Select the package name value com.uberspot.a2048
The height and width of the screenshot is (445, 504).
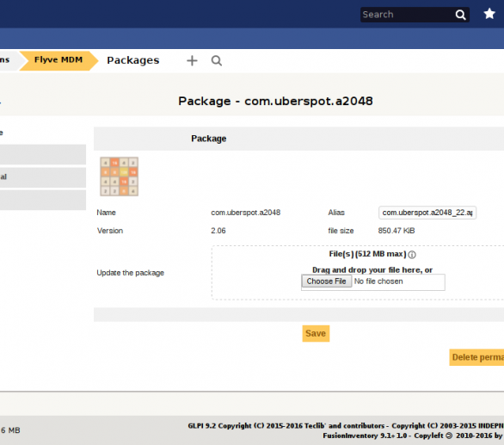[x=246, y=213]
